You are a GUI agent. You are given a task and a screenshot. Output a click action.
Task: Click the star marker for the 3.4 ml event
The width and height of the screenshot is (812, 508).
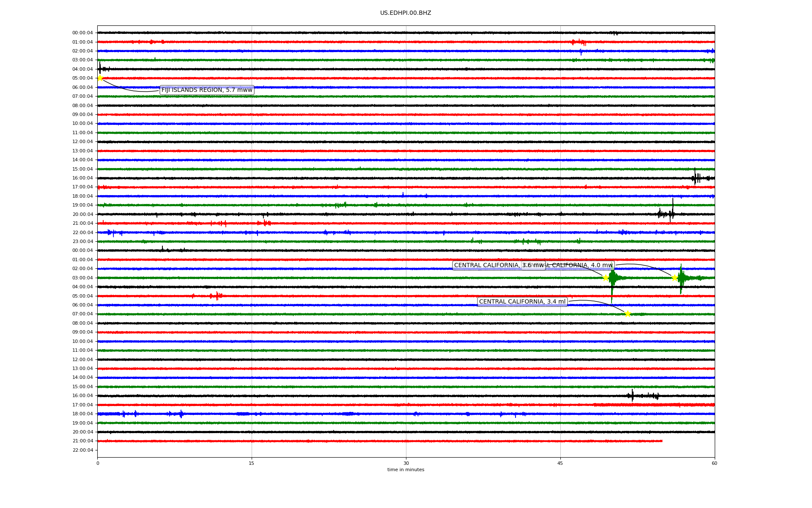(628, 314)
